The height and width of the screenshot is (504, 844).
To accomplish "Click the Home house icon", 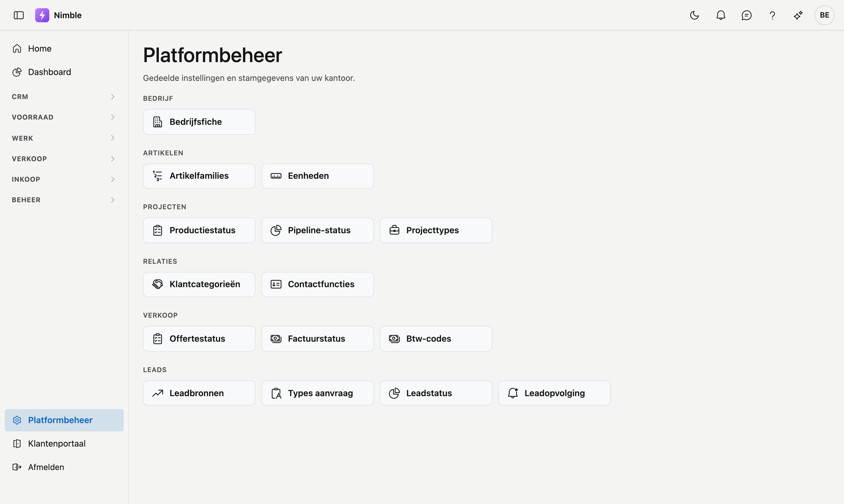I will pos(17,49).
